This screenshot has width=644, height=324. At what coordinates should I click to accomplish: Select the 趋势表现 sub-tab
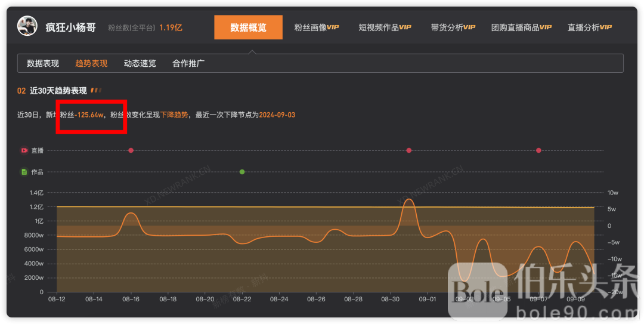[91, 63]
